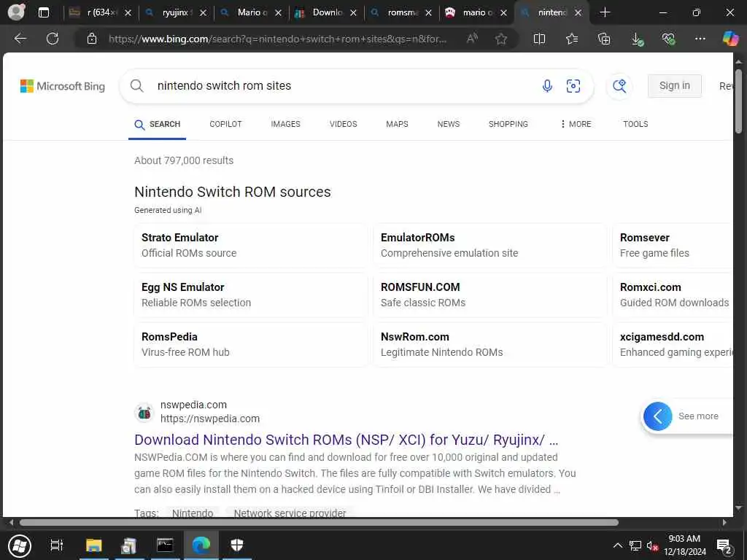Click the Sign in button
The image size is (747, 560).
coord(674,86)
